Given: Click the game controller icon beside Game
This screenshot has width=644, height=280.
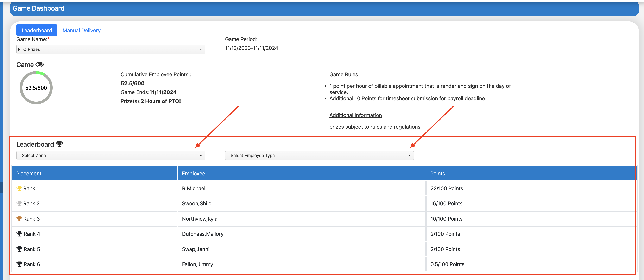Looking at the screenshot, I should tap(39, 65).
